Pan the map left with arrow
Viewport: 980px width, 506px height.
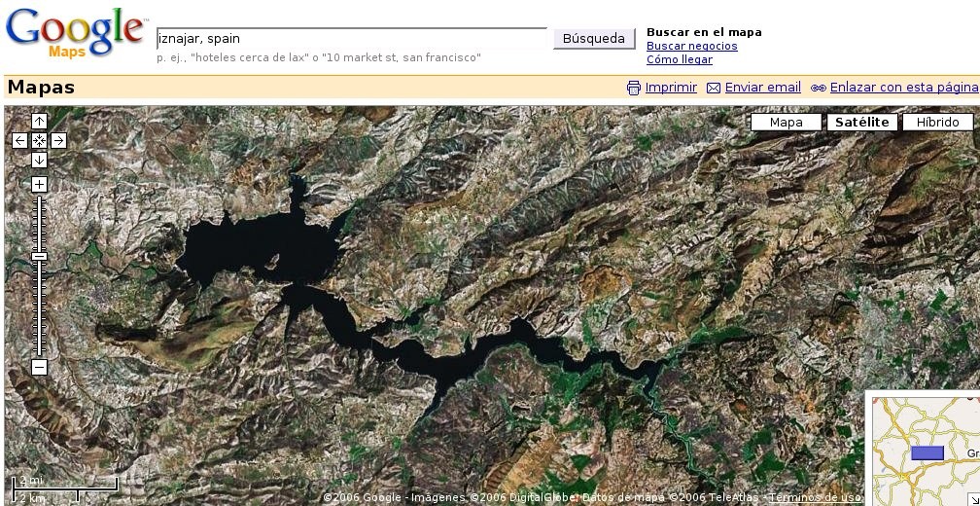point(20,140)
